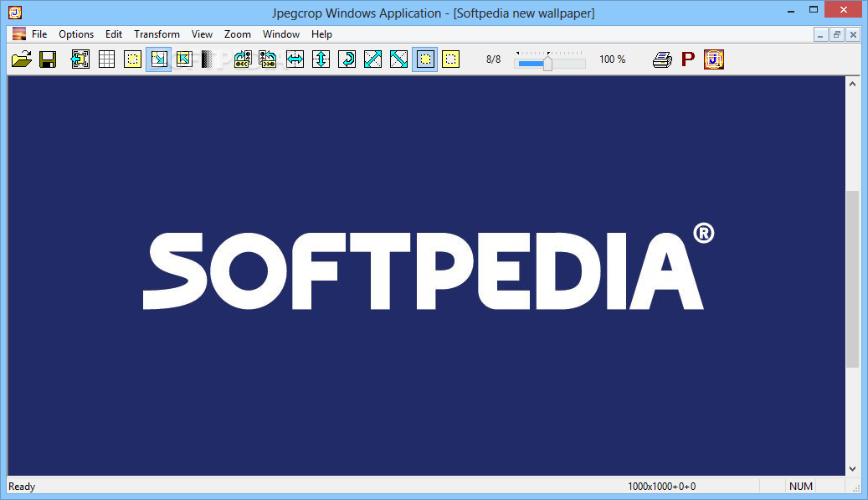Click the 8/8 scale ratio text
Image resolution: width=868 pixels, height=500 pixels.
493,59
